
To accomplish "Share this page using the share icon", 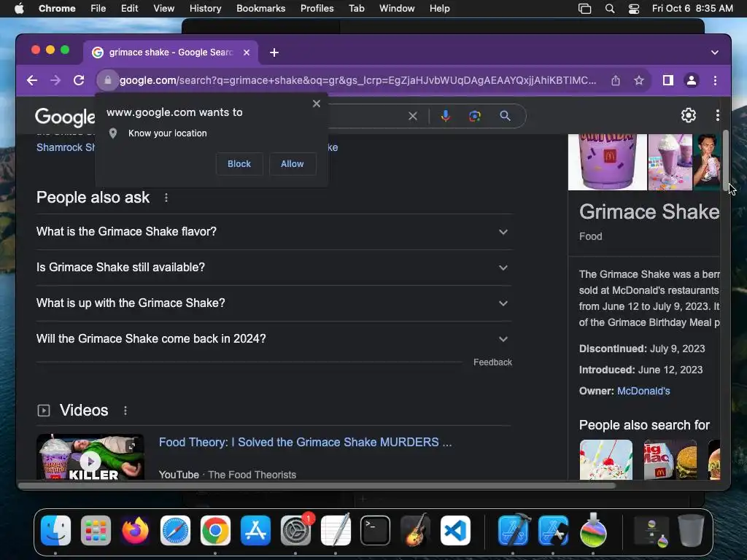I will tap(616, 80).
